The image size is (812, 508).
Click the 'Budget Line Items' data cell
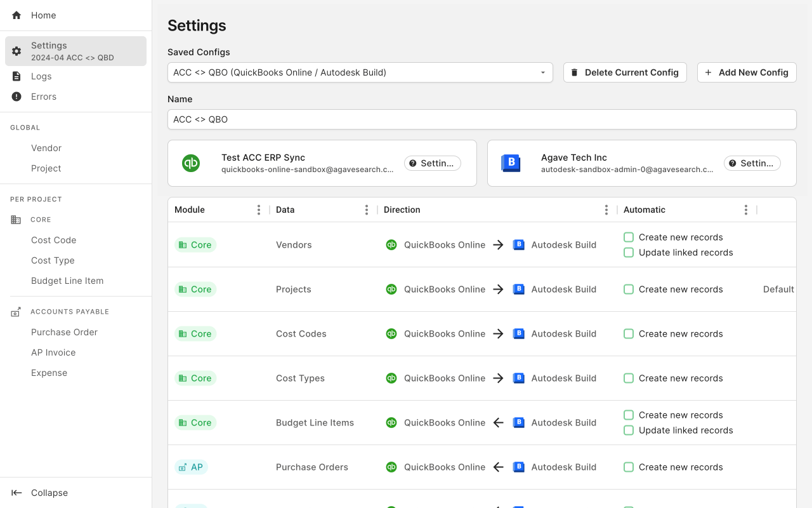(x=315, y=422)
